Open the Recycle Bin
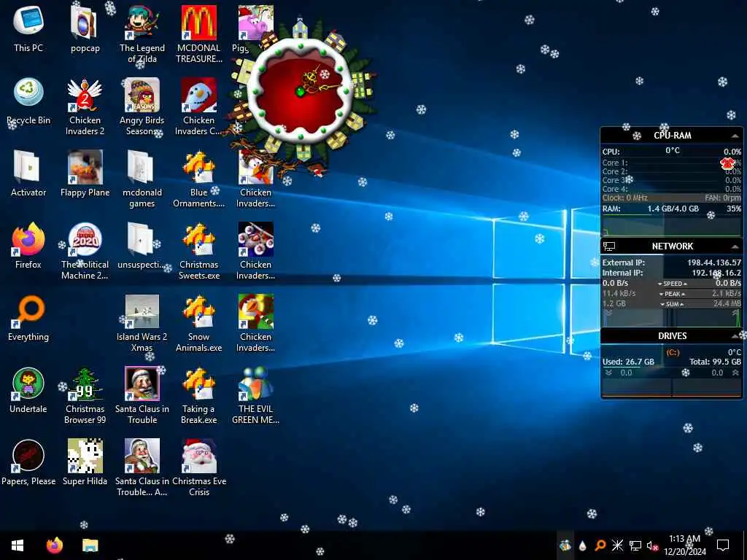This screenshot has width=747, height=560. click(28, 101)
